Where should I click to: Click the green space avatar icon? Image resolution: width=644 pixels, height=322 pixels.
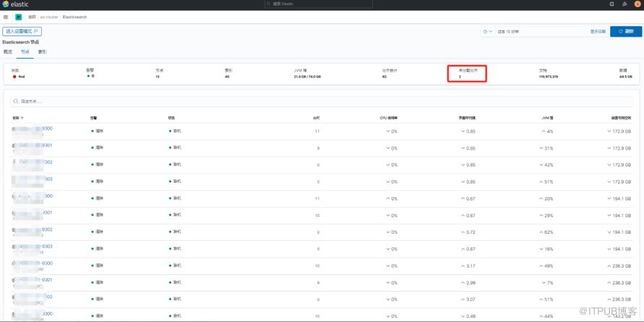pyautogui.click(x=19, y=17)
